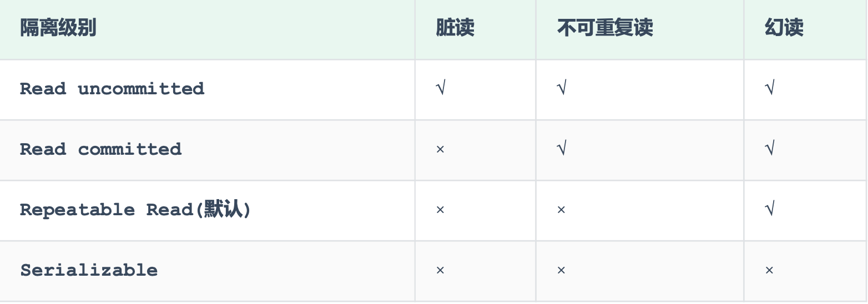Click Repeatable Read 幻读 check mark
The width and height of the screenshot is (868, 304).
[x=769, y=210]
